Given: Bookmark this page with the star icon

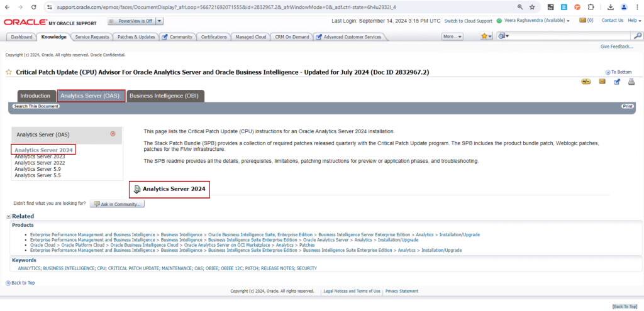Looking at the screenshot, I should coord(532,7).
